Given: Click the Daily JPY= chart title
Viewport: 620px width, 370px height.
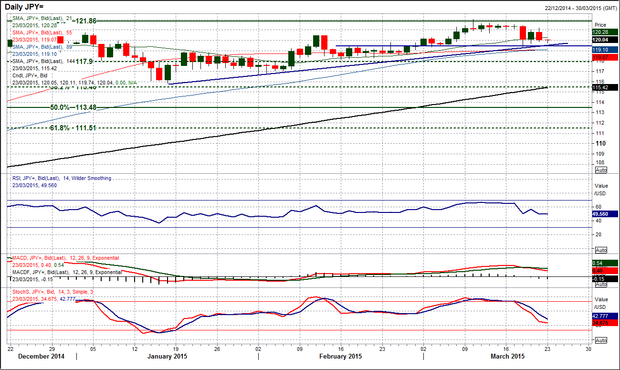Looking at the screenshot, I should (25, 7).
